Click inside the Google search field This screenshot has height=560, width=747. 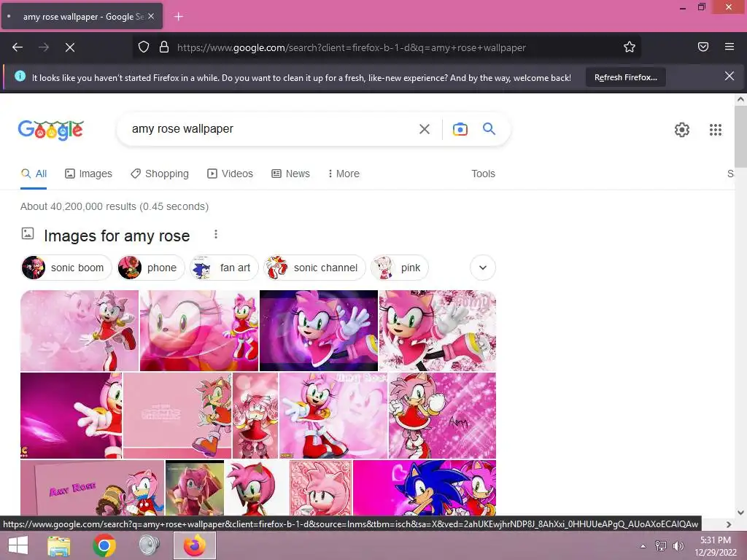pyautogui.click(x=271, y=129)
